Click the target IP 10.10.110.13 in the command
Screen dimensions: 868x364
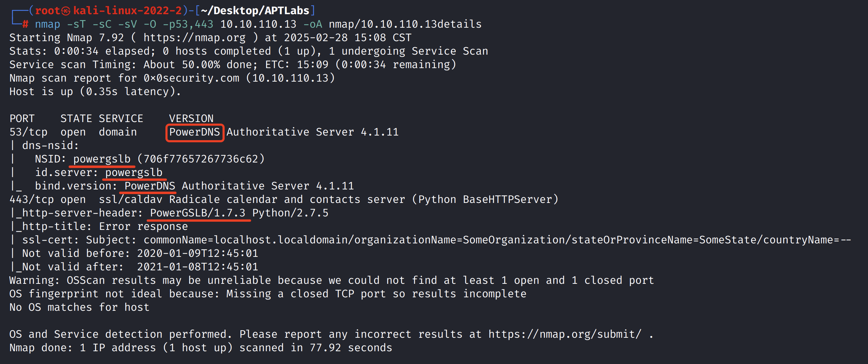coord(258,24)
